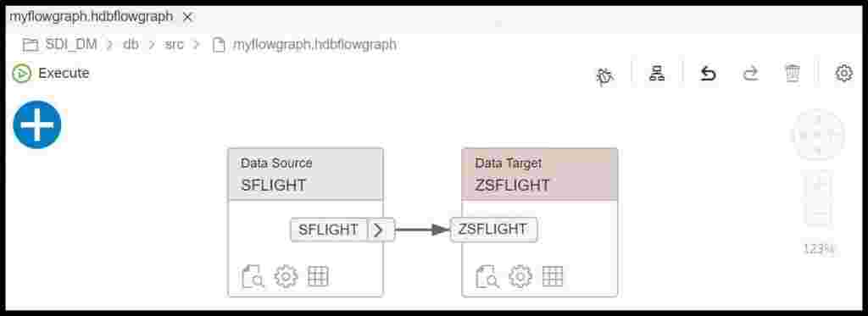Select the ZSFLIGHT input port
This screenshot has width=868, height=316.
pos(493,229)
